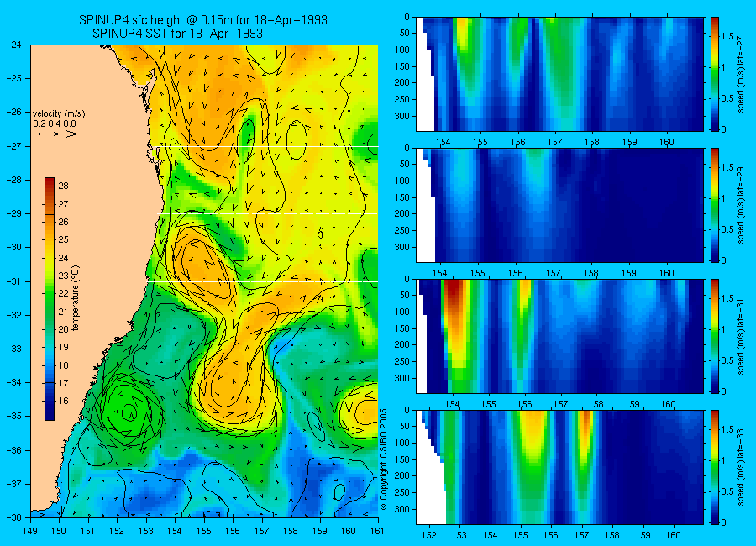Screen dimensions: 756x546
Task: Click the -35 latitude label on the map axis
Action: (x=13, y=416)
